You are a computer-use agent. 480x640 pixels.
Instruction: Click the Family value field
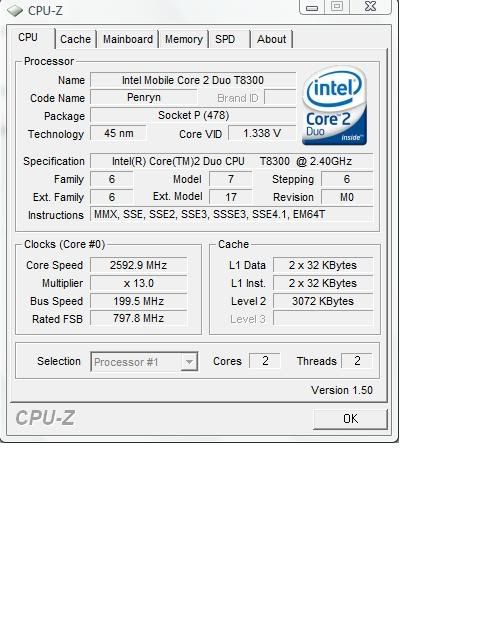tap(111, 179)
